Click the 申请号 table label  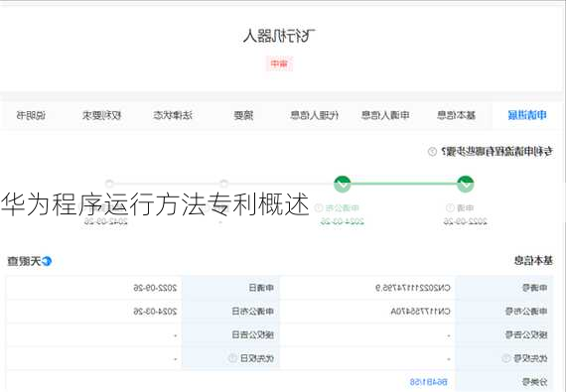534,288
